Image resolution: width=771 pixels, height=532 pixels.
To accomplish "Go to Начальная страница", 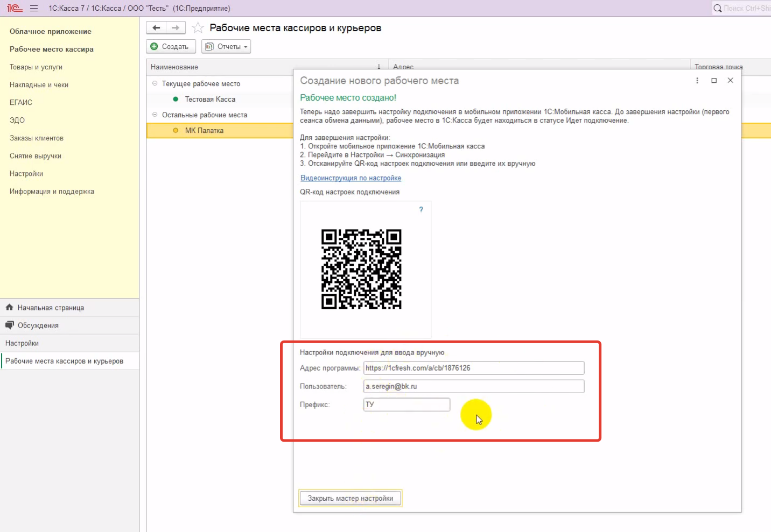I will click(51, 308).
